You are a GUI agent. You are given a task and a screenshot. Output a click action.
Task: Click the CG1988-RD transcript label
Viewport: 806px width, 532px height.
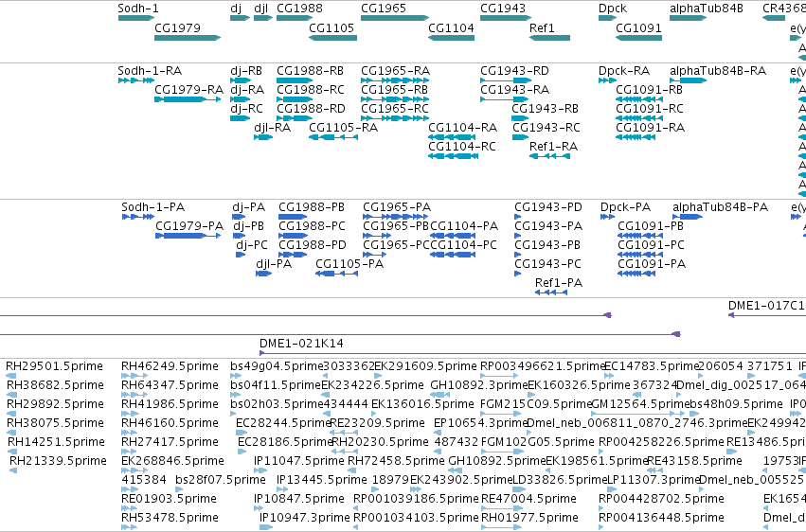click(x=311, y=108)
